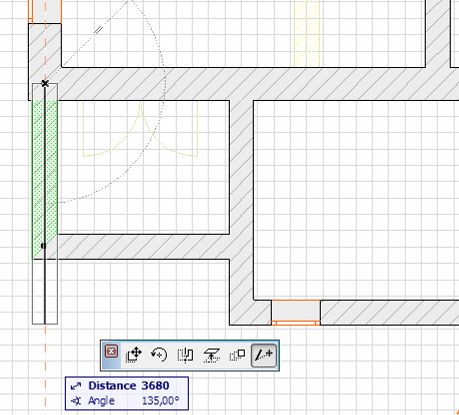
Task: Click the yellow hatched column at top
Action: [x=307, y=33]
